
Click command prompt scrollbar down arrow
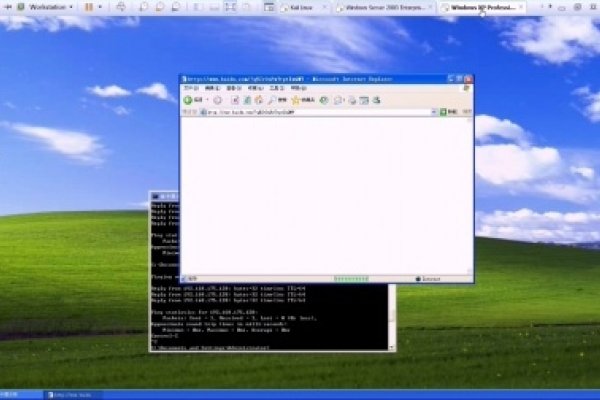[392, 348]
